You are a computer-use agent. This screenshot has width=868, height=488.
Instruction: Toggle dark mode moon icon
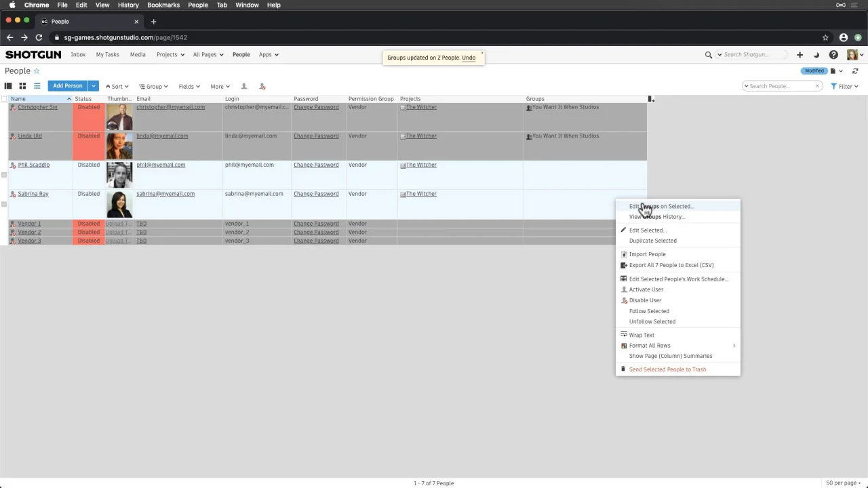[x=816, y=55]
